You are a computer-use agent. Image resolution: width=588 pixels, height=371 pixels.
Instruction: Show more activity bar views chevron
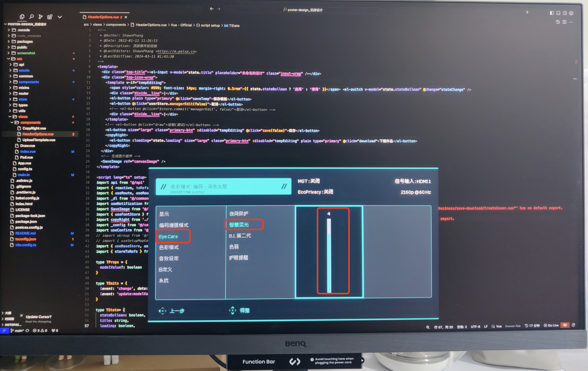coord(60,17)
